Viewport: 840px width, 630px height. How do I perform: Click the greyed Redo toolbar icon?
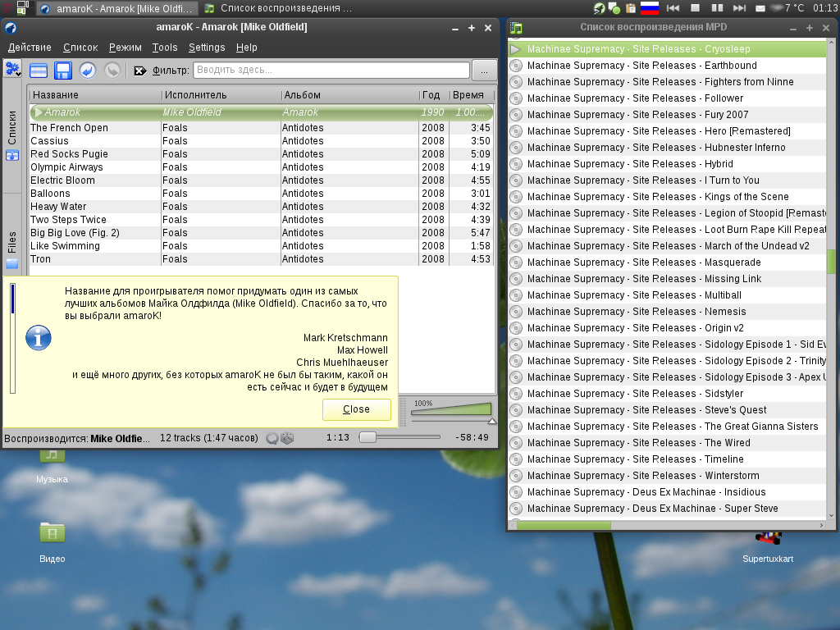click(112, 71)
